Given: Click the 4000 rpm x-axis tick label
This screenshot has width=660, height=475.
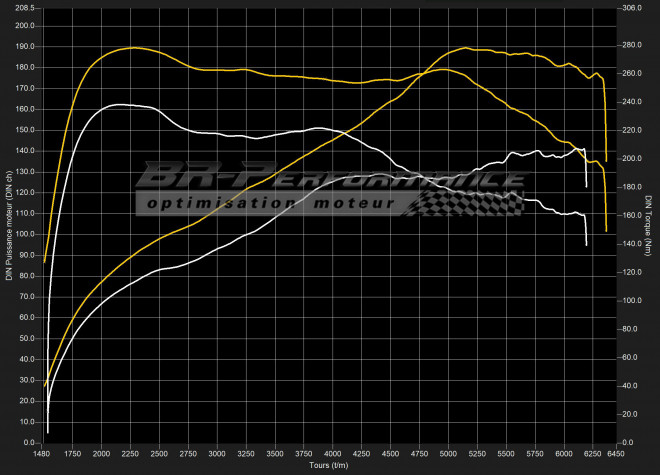Looking at the screenshot, I should point(333,453).
